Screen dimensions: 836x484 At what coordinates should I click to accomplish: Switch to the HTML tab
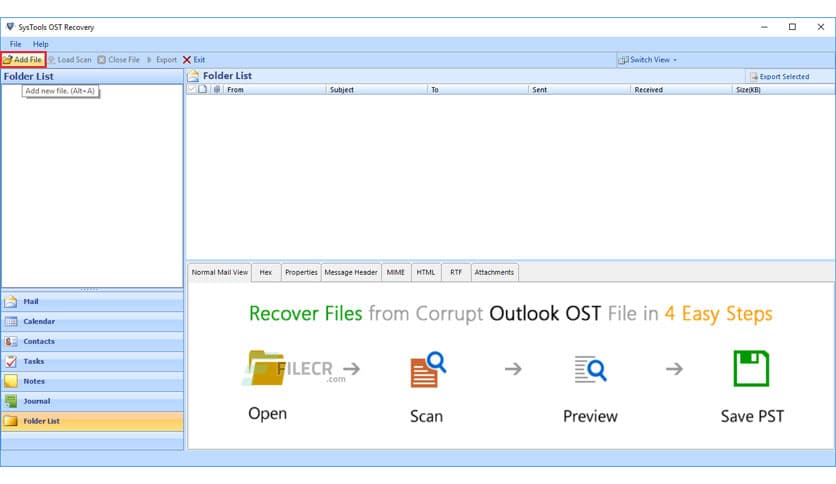(x=425, y=272)
